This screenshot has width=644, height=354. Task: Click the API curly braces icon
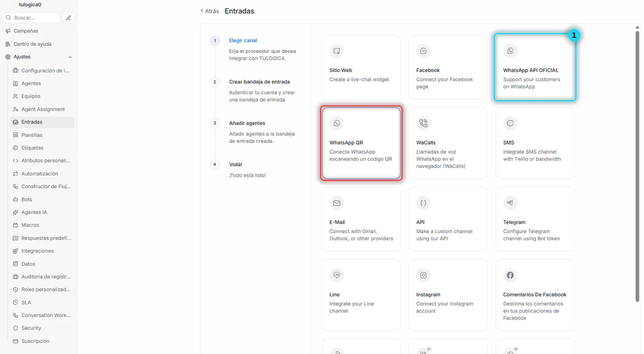(x=423, y=203)
